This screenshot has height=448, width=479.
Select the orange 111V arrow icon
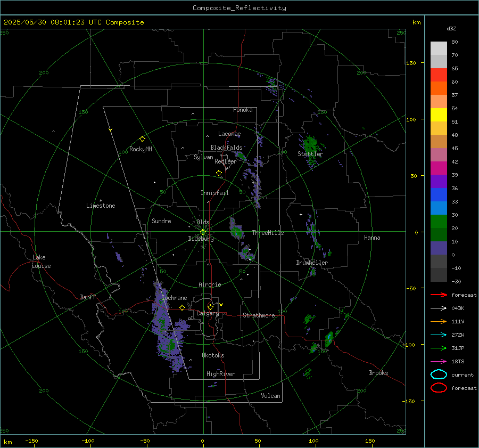[439, 321]
